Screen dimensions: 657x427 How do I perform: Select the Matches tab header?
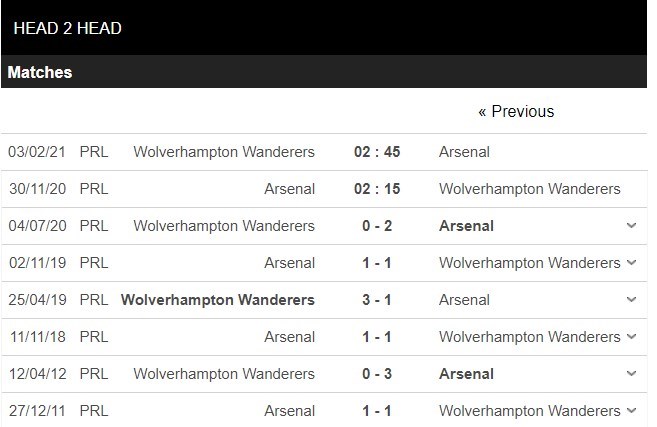[40, 73]
